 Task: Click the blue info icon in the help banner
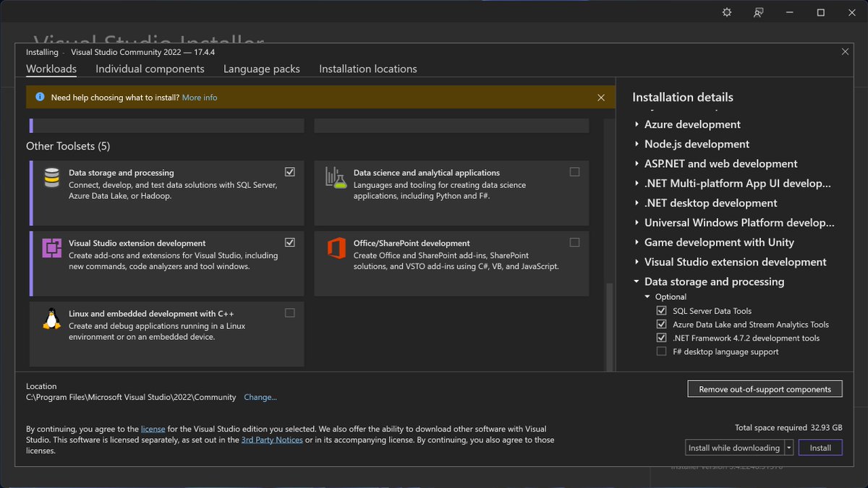coord(40,97)
